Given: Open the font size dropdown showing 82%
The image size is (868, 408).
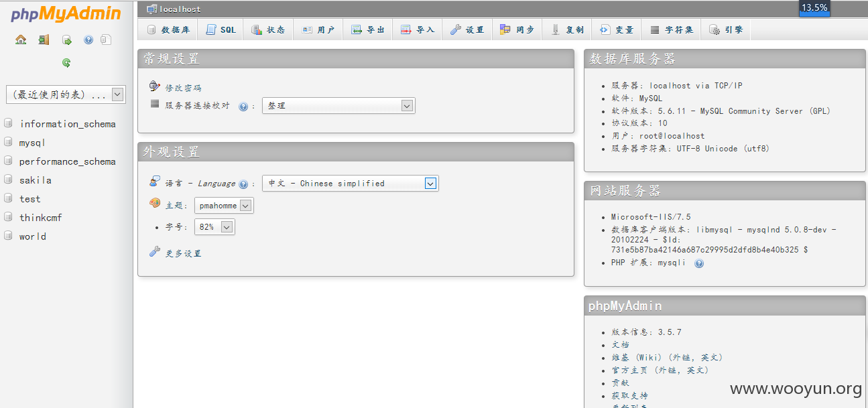Looking at the screenshot, I should pyautogui.click(x=214, y=227).
